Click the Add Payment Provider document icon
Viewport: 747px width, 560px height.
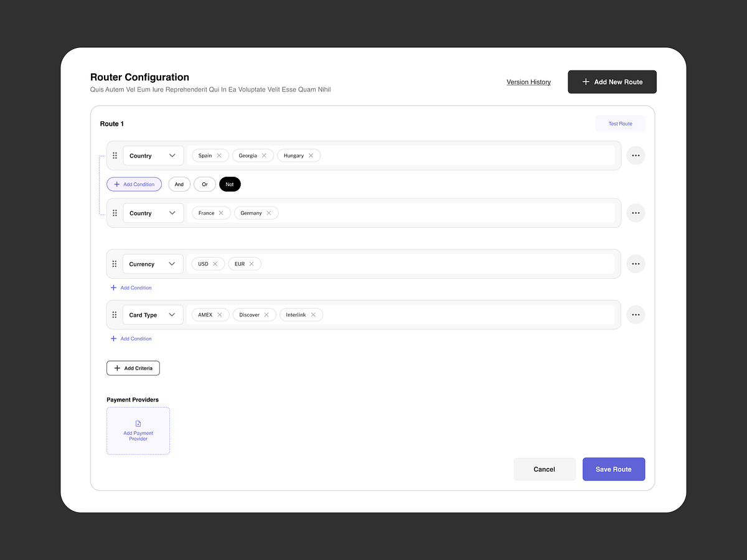click(138, 422)
